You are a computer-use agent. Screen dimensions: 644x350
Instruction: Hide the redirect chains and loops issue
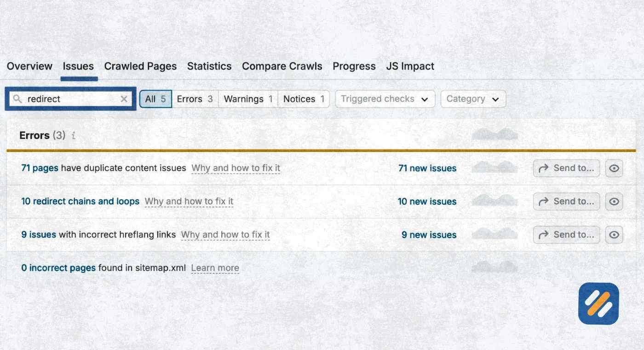(614, 201)
